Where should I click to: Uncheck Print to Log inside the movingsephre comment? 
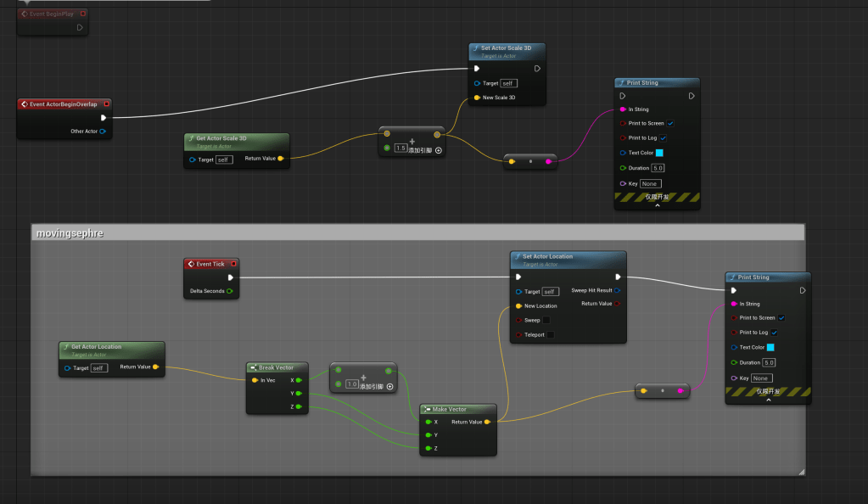pos(775,333)
